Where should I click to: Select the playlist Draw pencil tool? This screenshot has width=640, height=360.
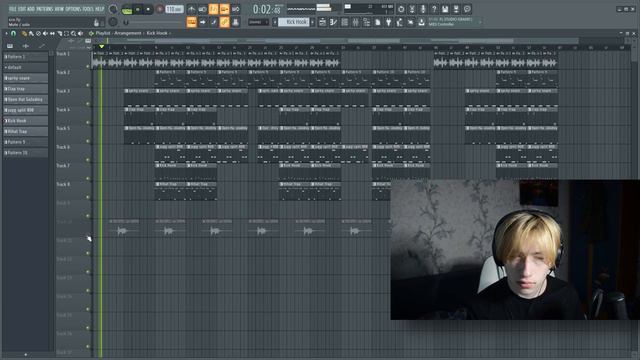(x=24, y=33)
